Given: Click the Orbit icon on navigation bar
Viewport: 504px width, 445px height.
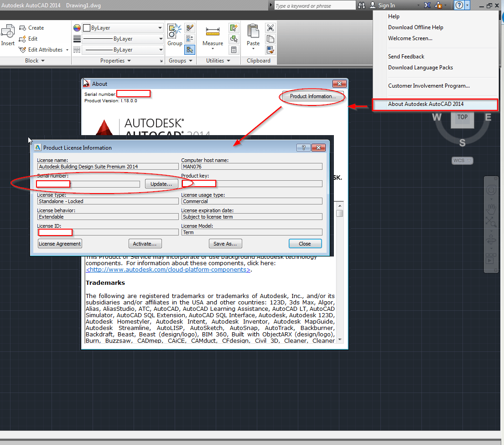Looking at the screenshot, I should click(x=491, y=239).
